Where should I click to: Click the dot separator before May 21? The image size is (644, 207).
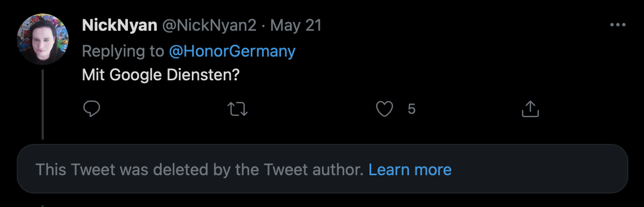[263, 26]
